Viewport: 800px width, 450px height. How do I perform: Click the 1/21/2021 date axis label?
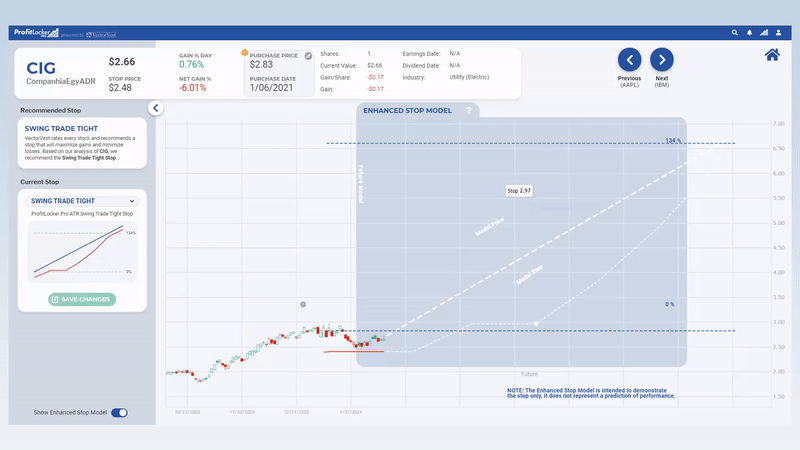(x=351, y=412)
